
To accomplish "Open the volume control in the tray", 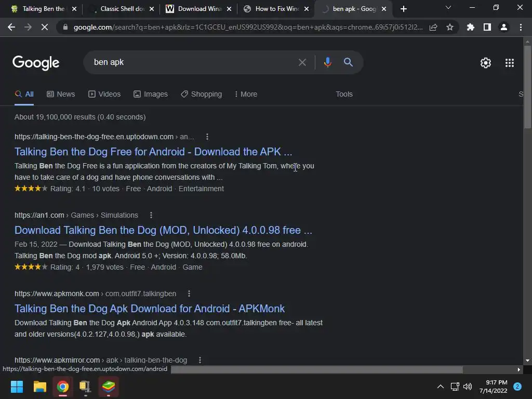I will 468,387.
